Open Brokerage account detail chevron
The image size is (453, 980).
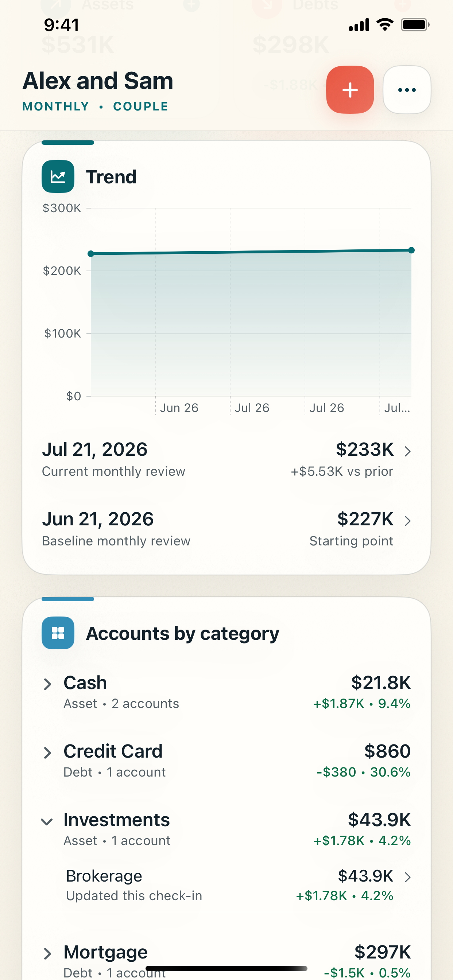coord(407,877)
